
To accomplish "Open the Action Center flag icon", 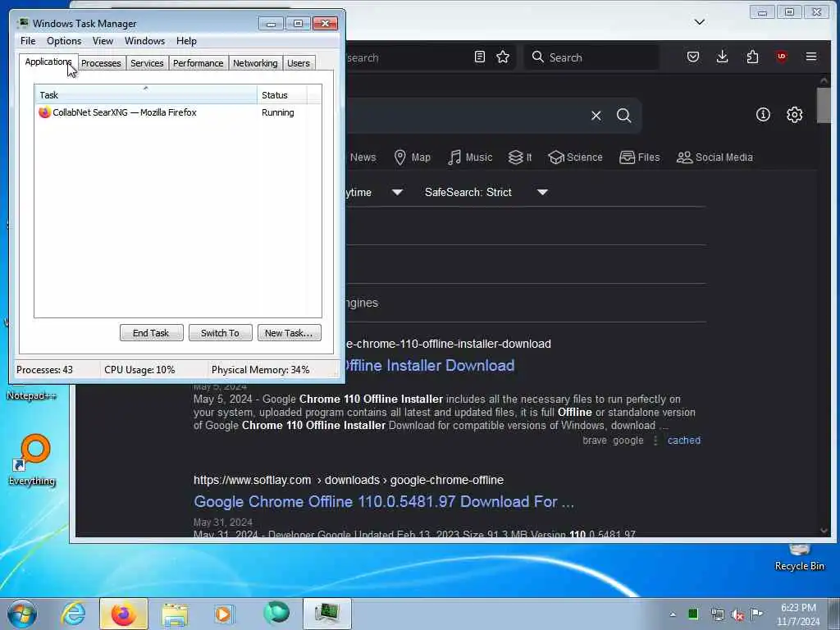I will click(x=756, y=614).
